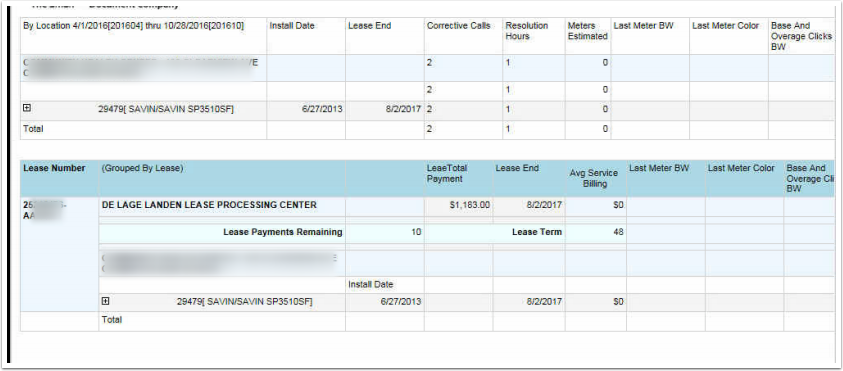
Task: Click the LeaeTotal Payment column header
Action: (x=447, y=174)
